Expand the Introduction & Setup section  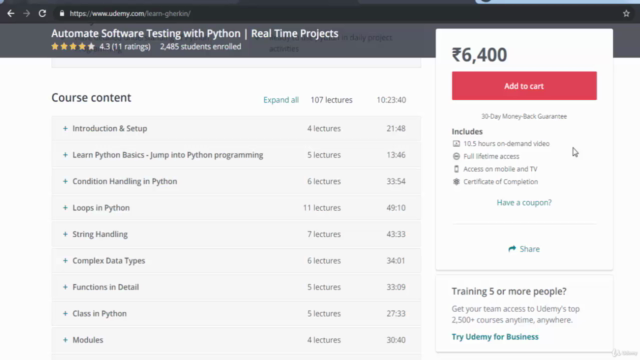pyautogui.click(x=236, y=129)
